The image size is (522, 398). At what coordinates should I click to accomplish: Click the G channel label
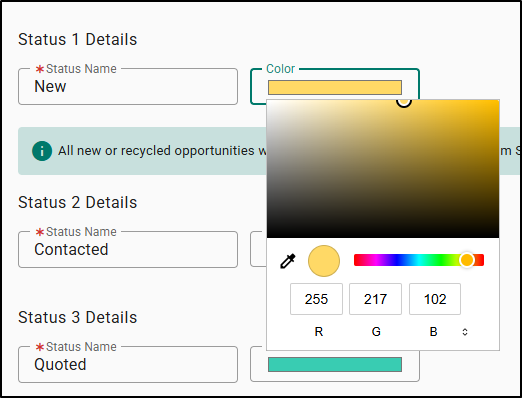tap(376, 332)
